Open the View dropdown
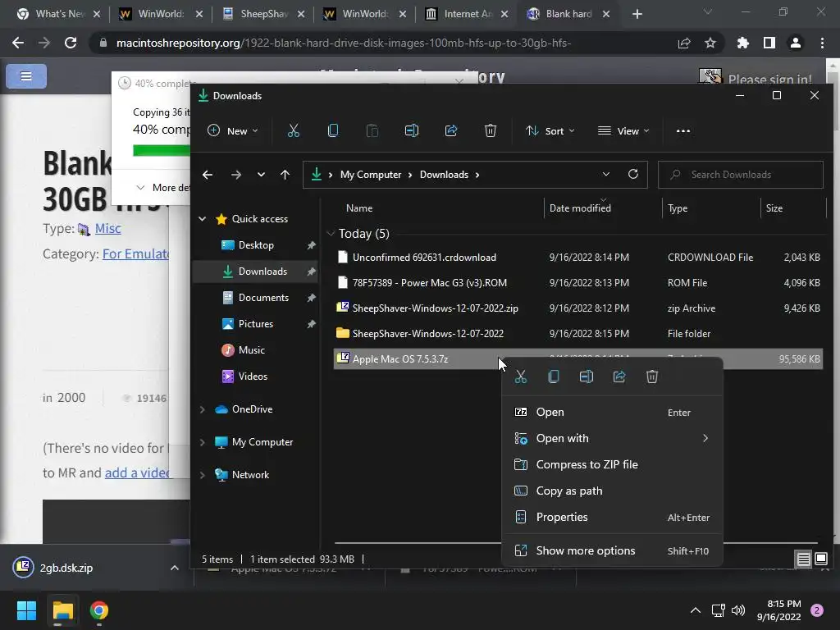 [623, 130]
